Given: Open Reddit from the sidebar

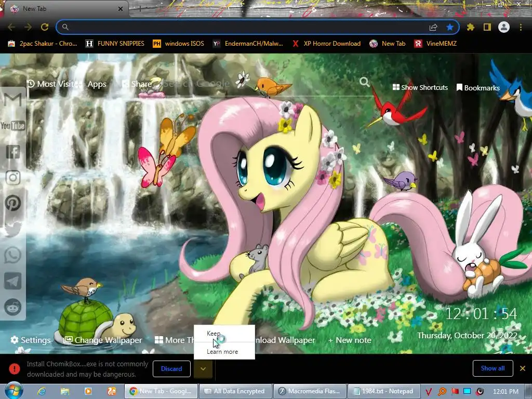Looking at the screenshot, I should [13, 307].
